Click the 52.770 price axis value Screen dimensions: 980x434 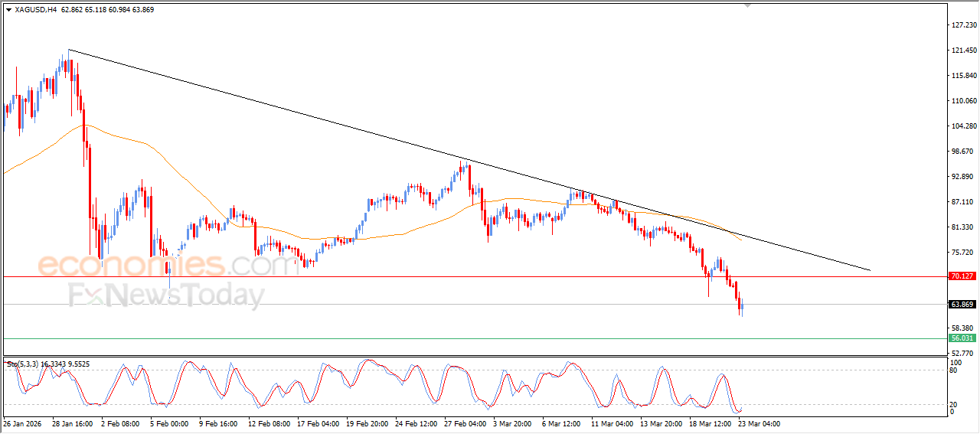point(962,353)
